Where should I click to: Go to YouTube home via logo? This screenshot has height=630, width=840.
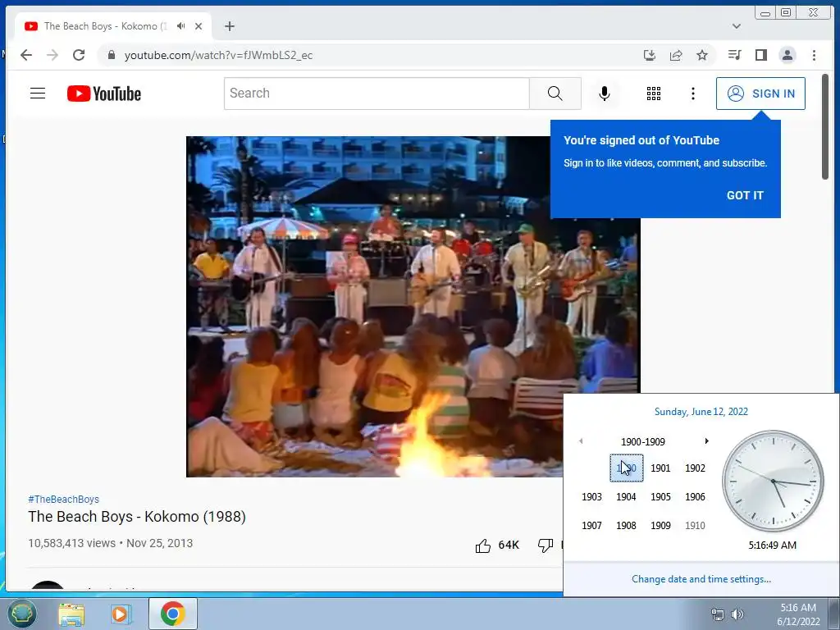(104, 94)
